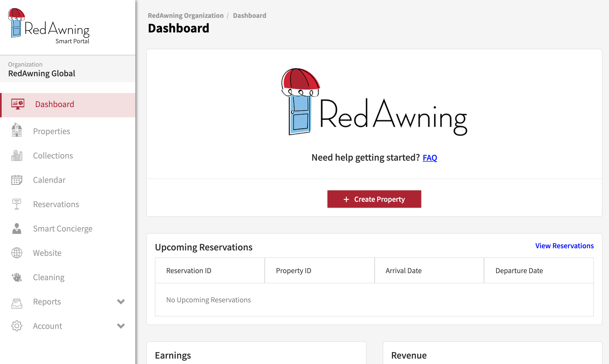Click the plus icon on Create Property

pos(346,199)
